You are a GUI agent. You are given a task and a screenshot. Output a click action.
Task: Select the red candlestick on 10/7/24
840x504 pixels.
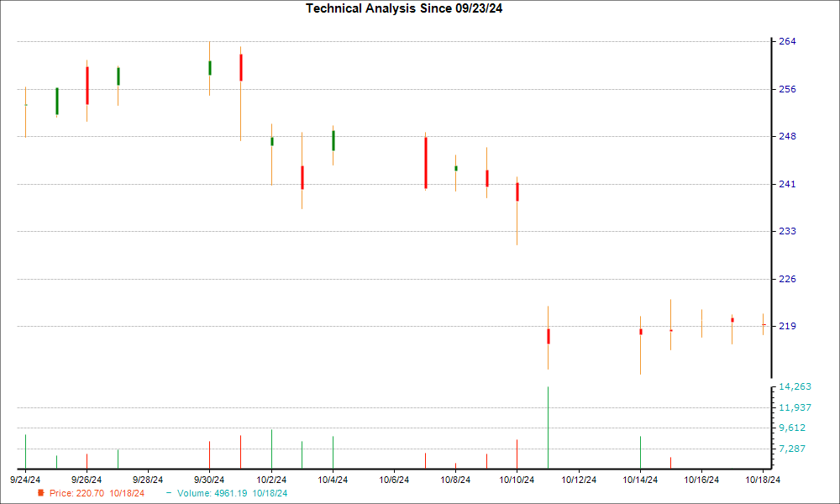click(426, 163)
